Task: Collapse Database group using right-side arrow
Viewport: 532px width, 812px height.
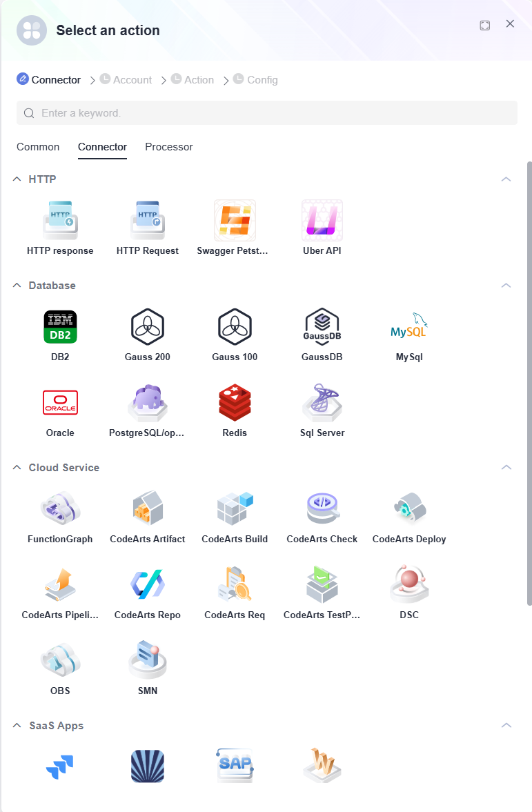Action: click(506, 286)
